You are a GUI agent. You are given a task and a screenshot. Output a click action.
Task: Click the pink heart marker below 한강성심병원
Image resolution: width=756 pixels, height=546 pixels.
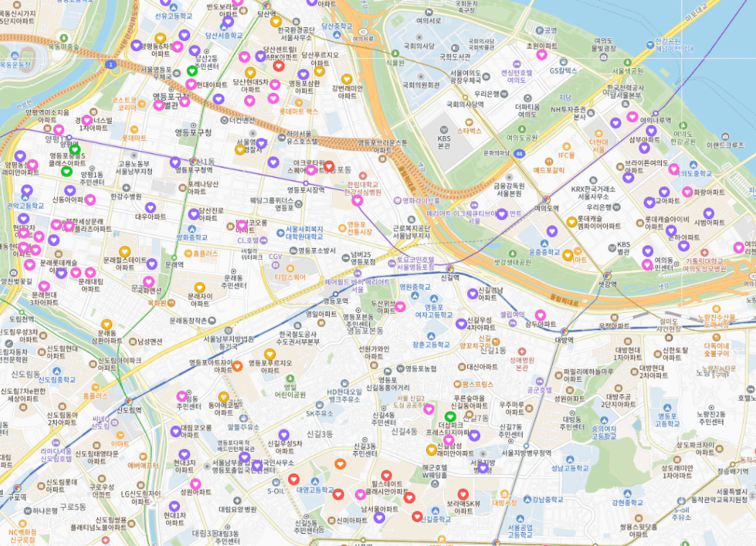click(357, 201)
